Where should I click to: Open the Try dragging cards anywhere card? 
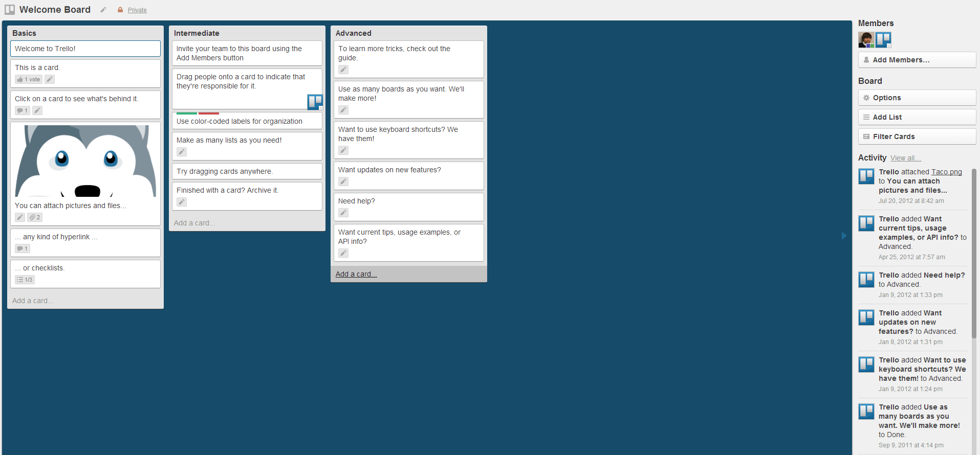(247, 171)
